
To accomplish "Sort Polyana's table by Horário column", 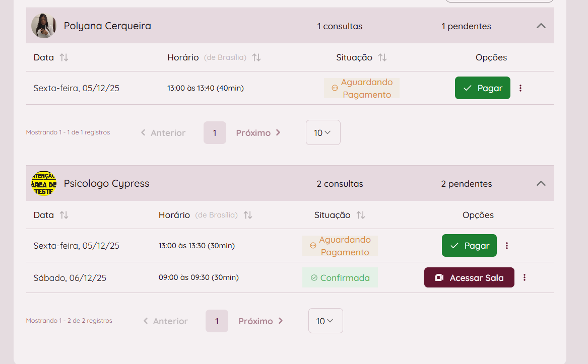I will (256, 57).
